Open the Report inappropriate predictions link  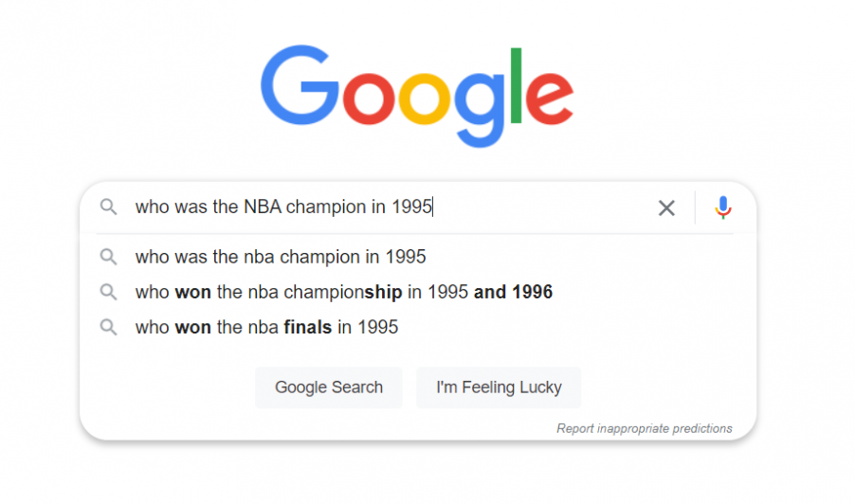(x=644, y=429)
